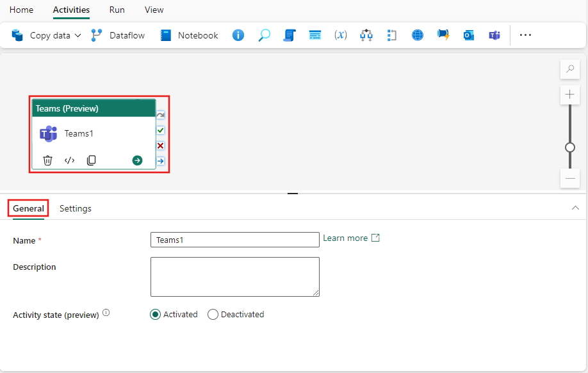Select the Activated radio button
588x373 pixels.
coord(155,315)
